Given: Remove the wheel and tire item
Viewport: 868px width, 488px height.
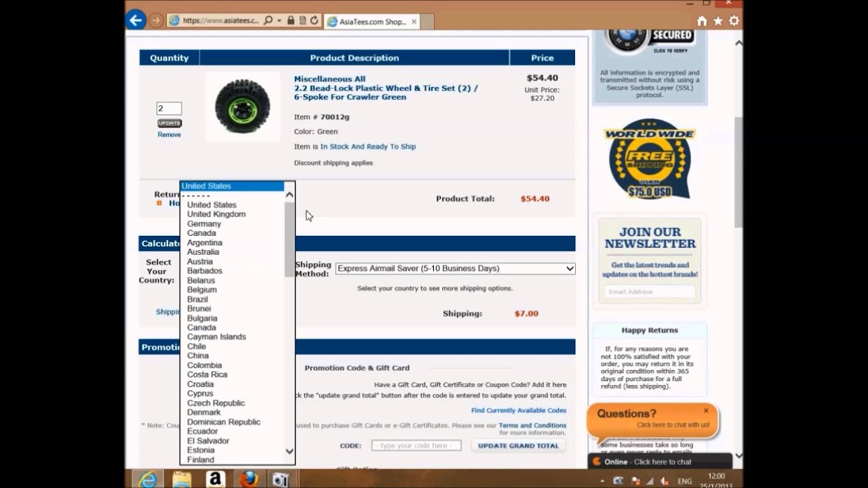Looking at the screenshot, I should (x=170, y=135).
